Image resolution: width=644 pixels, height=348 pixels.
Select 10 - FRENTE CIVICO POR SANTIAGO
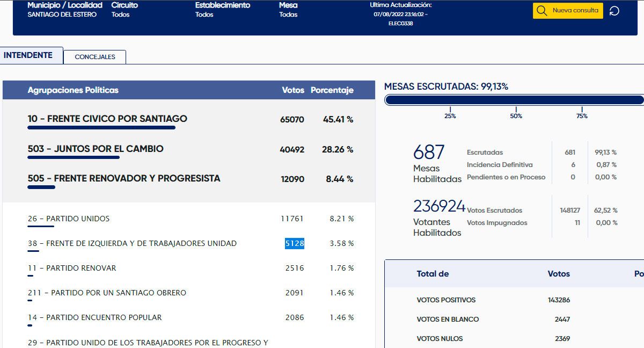[107, 119]
